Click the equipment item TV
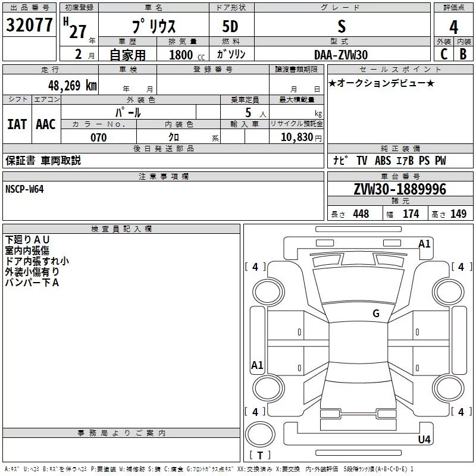Screen dimensions: 476x476 (362, 161)
